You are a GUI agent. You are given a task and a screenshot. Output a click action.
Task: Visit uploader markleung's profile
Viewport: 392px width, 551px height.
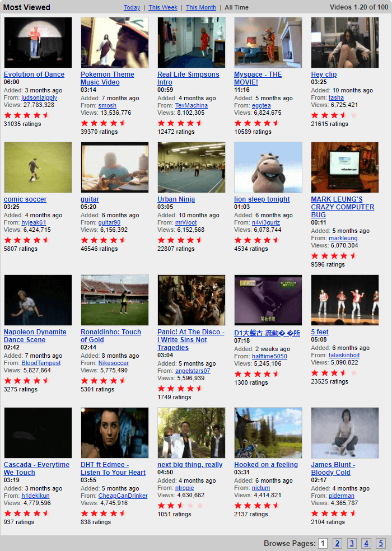pyautogui.click(x=343, y=238)
